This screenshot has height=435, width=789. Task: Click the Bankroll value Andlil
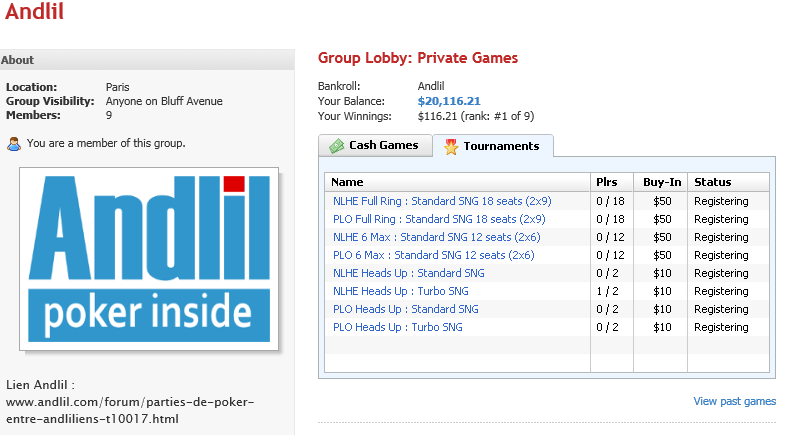click(x=431, y=86)
